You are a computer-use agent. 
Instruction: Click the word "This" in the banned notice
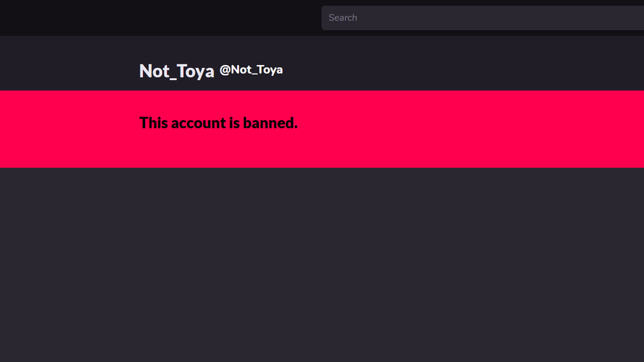(x=154, y=123)
